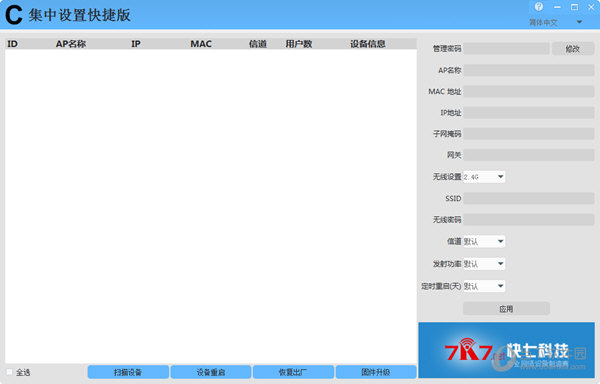Screen dimensions: 600x384
Task: Focus the MAC 地址 input field
Action: pos(529,91)
